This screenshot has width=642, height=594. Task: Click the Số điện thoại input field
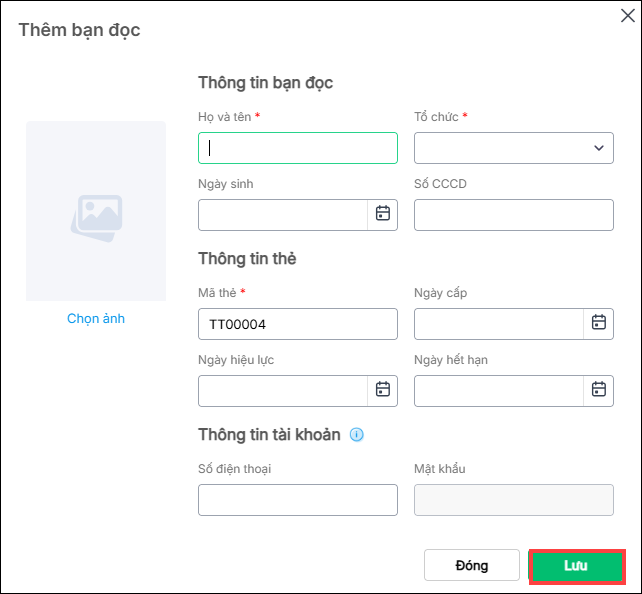[298, 499]
